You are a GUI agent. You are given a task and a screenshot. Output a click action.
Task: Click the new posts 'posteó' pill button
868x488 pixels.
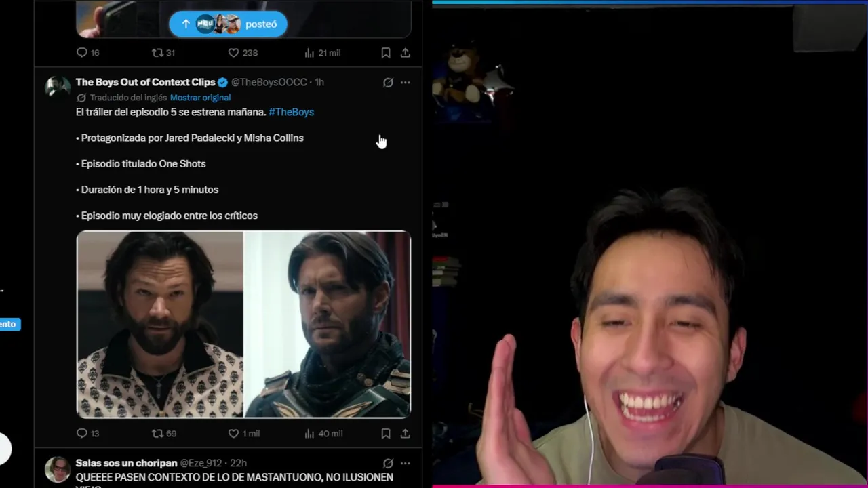coord(228,24)
